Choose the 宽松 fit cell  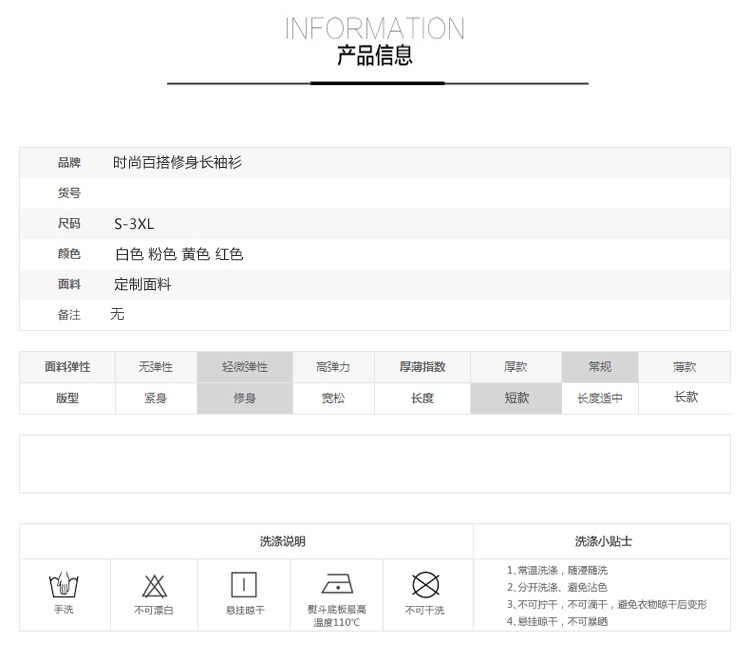click(333, 398)
